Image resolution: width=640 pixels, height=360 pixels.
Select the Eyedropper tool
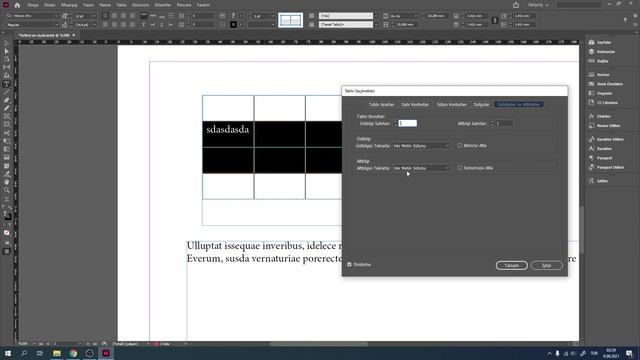click(x=7, y=174)
